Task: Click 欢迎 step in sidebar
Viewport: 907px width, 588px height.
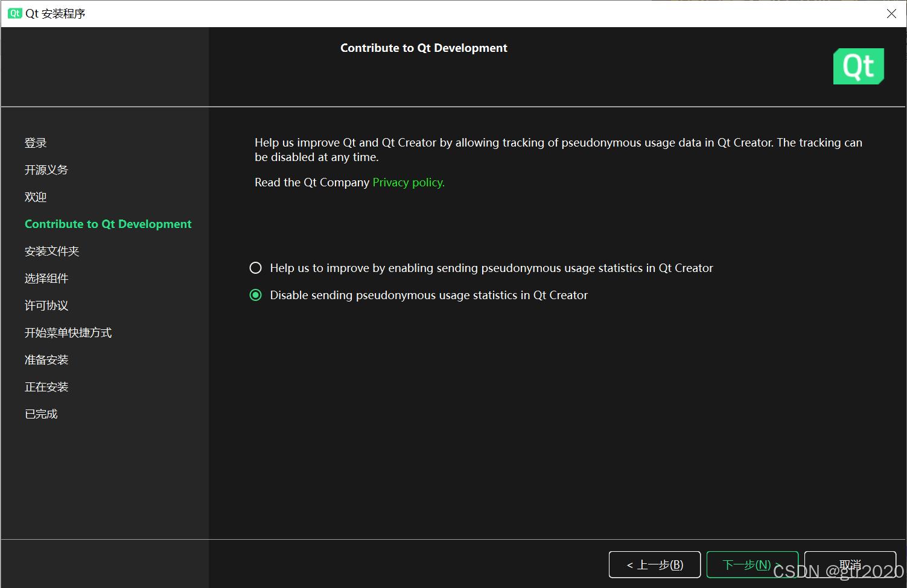Action: tap(36, 197)
